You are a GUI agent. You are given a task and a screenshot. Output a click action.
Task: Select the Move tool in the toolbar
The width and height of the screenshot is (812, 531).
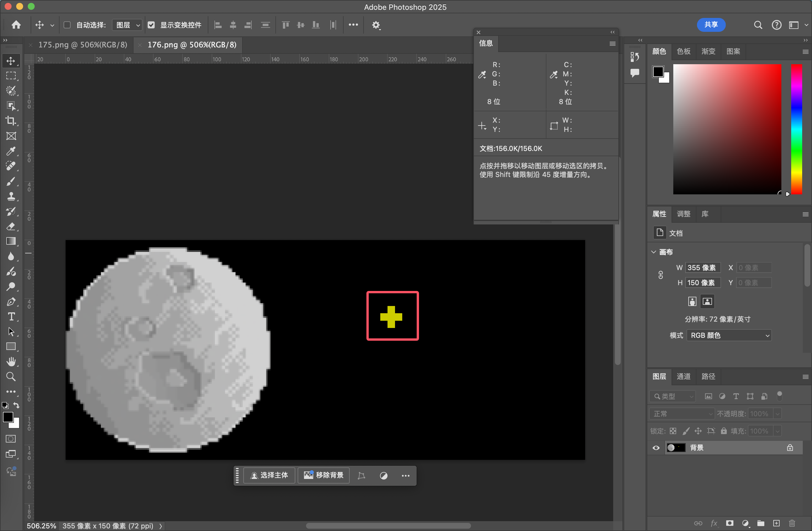[11, 61]
